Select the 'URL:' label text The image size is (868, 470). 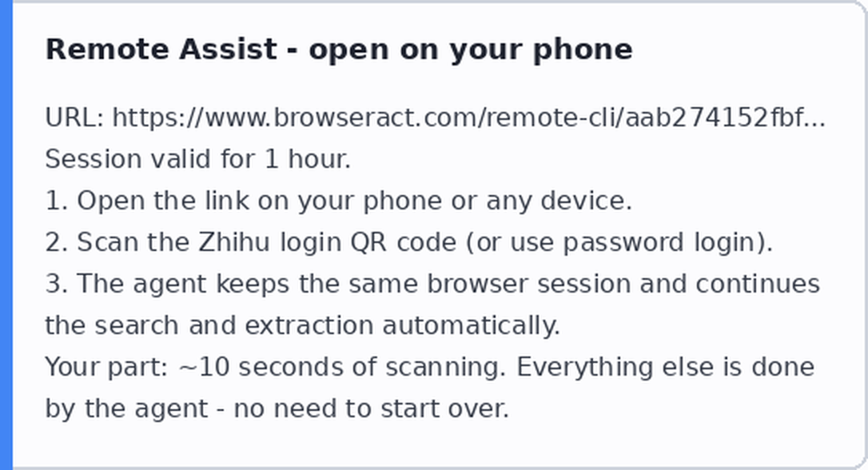pyautogui.click(x=75, y=117)
